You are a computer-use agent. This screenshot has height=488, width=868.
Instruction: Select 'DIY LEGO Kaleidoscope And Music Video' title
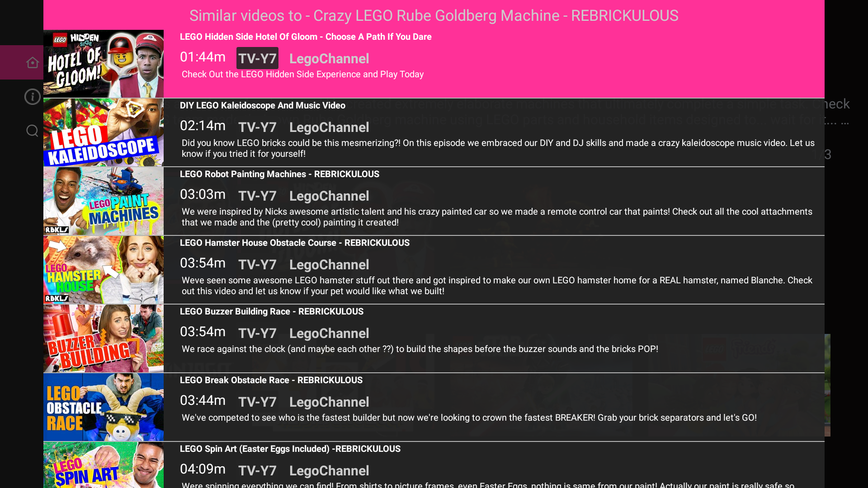[x=262, y=106]
